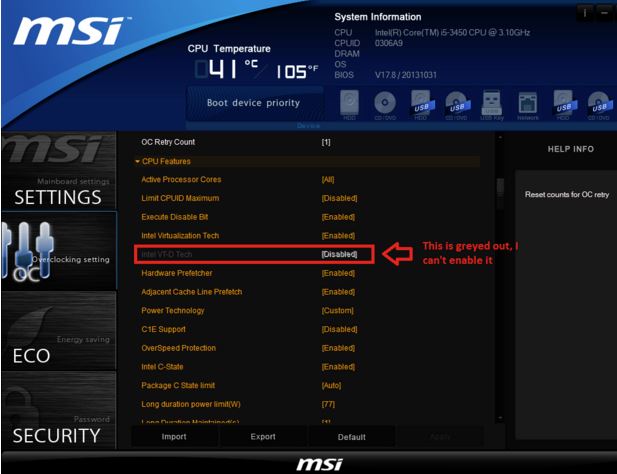Click the scrollbar down arrow
Viewport: 617px width, 474px height.
[500, 418]
